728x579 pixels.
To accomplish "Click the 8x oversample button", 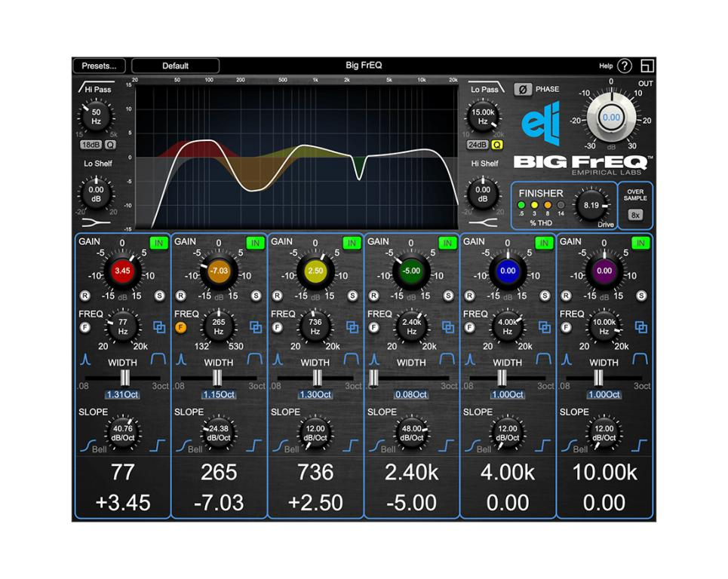I will [635, 216].
